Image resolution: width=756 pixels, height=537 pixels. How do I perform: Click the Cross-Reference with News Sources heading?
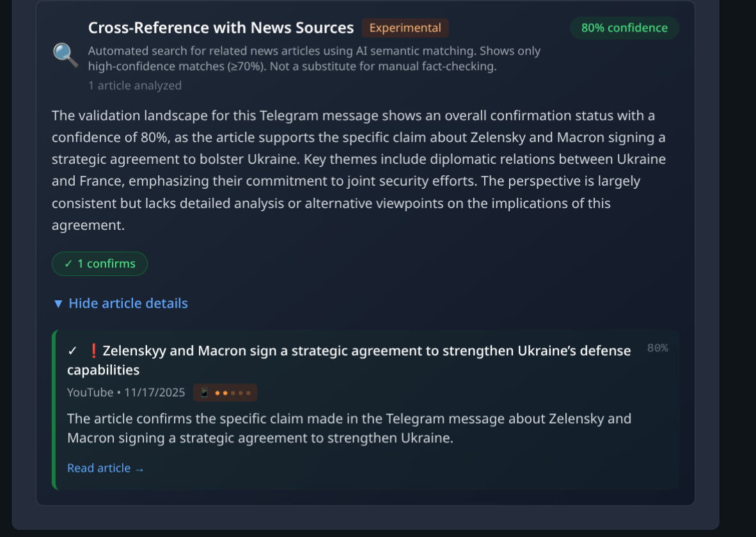point(221,28)
